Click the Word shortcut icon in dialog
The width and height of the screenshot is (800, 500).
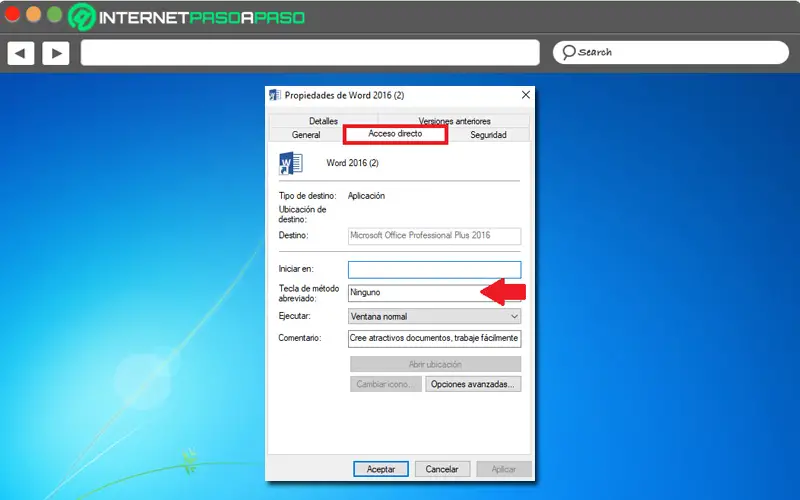291,163
